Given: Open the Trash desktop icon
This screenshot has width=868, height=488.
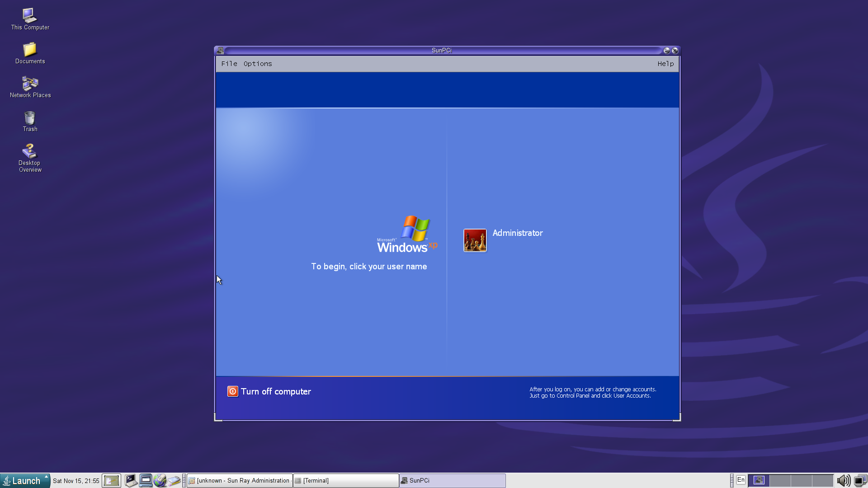Looking at the screenshot, I should click(x=30, y=118).
